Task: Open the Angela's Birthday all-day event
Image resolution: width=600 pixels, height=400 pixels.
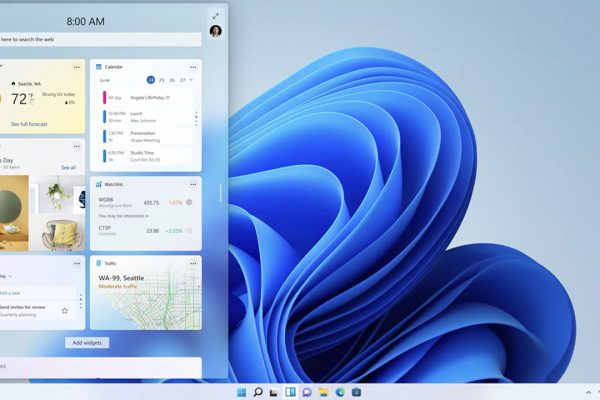Action: pos(147,98)
